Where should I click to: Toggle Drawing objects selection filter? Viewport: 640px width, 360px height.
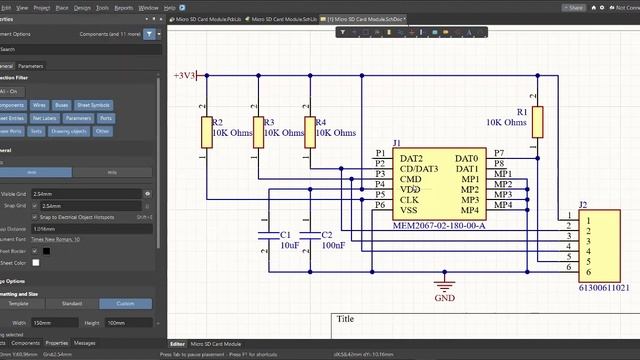(69, 131)
